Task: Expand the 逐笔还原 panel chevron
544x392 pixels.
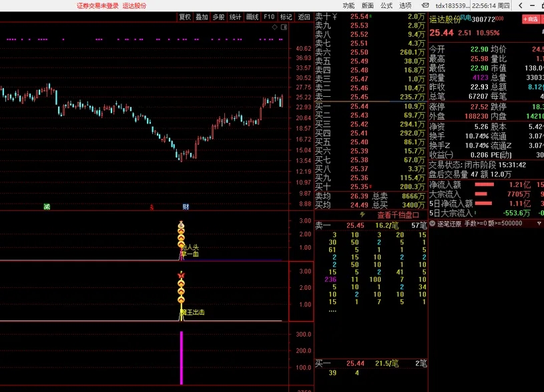Action: pyautogui.click(x=432, y=224)
